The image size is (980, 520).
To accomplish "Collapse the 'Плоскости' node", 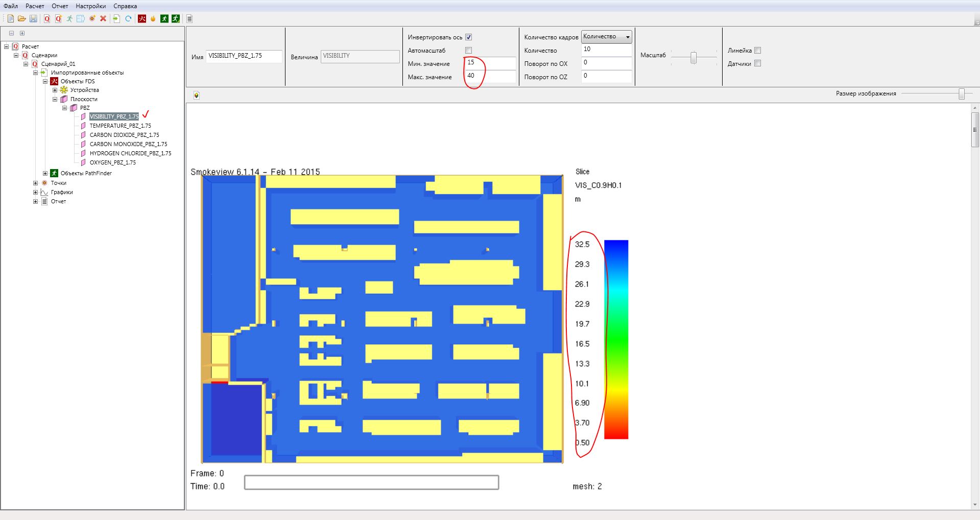I will [x=55, y=99].
